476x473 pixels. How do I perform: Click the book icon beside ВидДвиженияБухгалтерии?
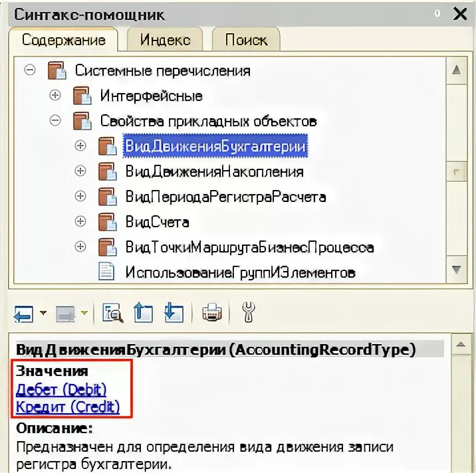[108, 146]
